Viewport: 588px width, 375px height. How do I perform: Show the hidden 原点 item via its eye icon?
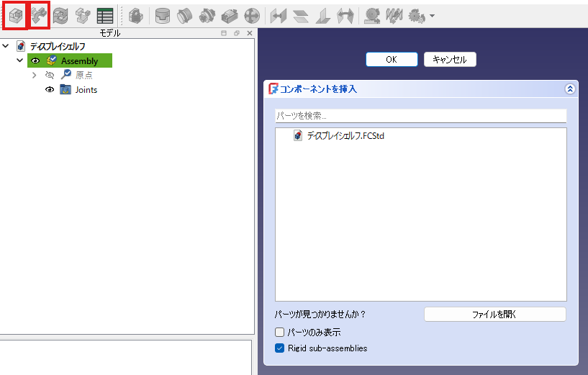click(x=50, y=75)
